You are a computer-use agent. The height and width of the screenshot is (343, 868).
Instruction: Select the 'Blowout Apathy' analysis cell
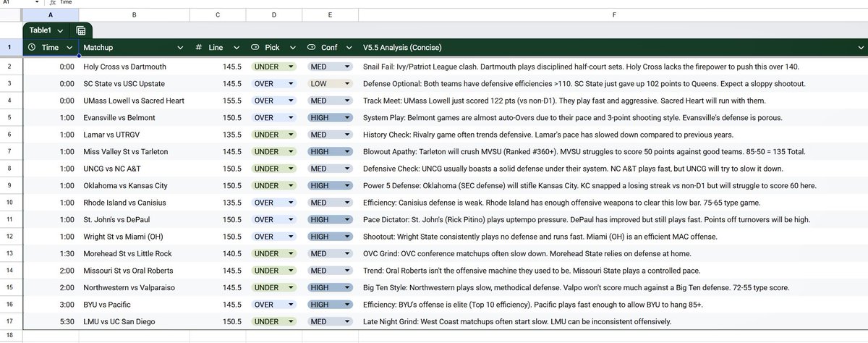[613, 151]
